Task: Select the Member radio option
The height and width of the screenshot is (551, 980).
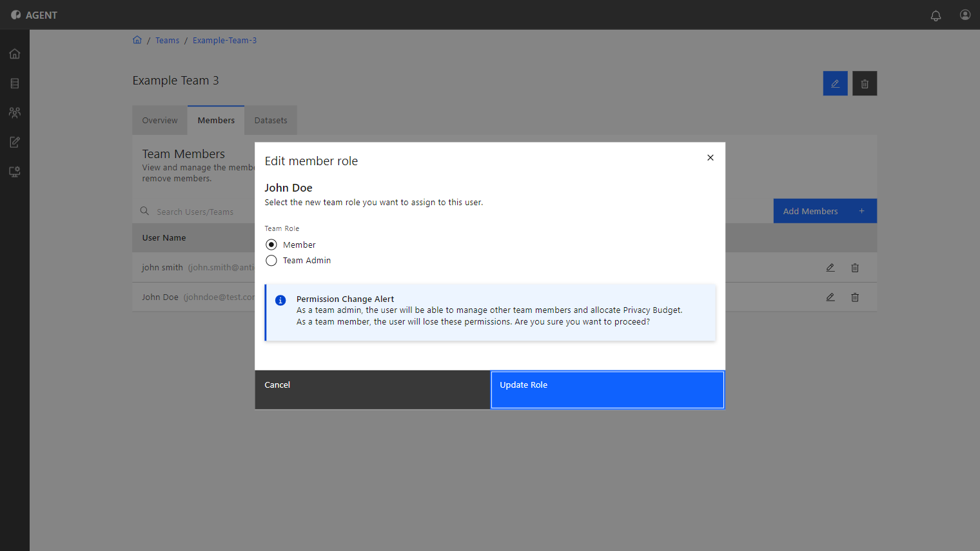Action: tap(271, 245)
